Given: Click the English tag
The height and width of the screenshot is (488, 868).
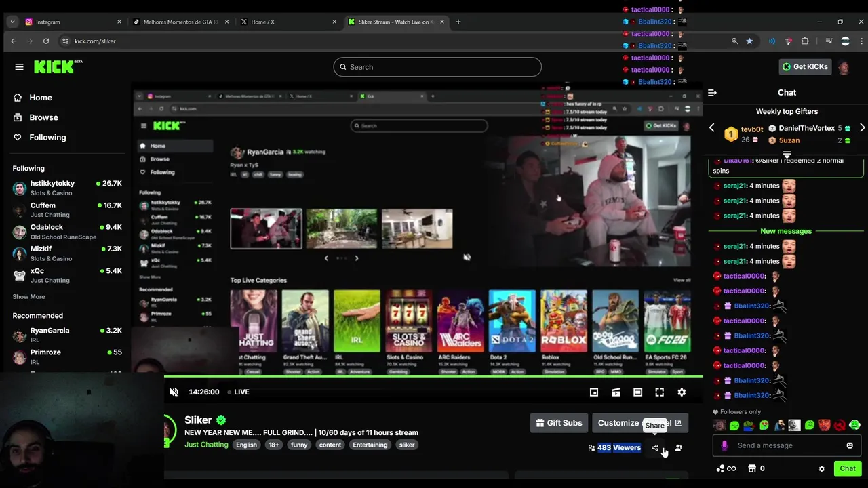Looking at the screenshot, I should [x=246, y=445].
